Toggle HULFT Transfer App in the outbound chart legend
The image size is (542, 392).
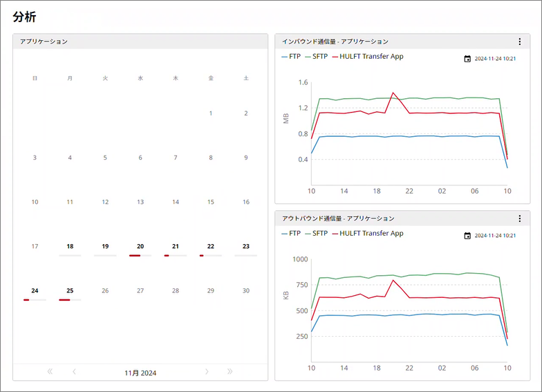(x=367, y=234)
